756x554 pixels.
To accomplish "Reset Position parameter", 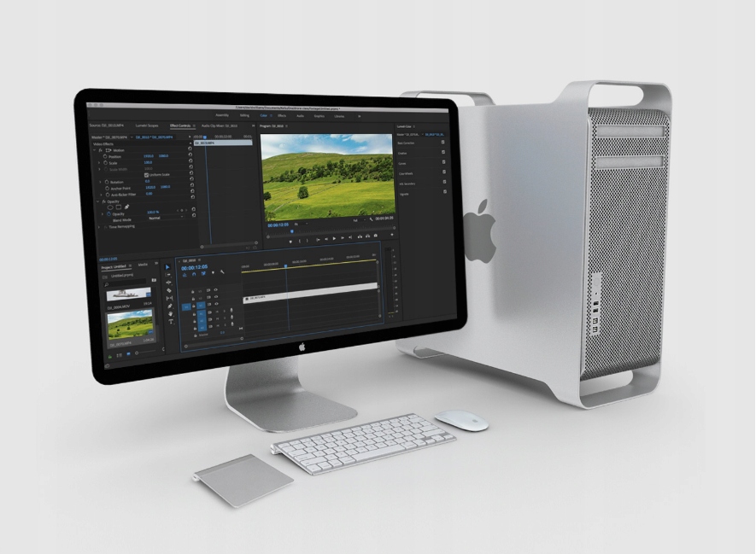I will (190, 155).
